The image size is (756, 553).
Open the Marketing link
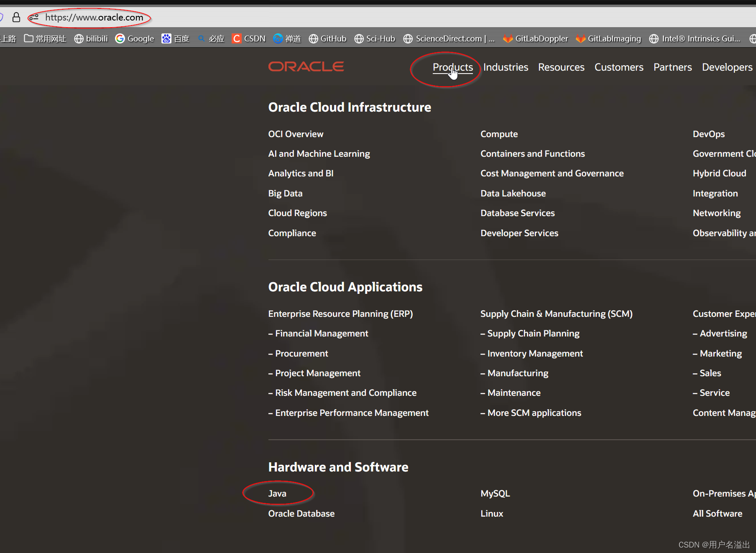(717, 354)
